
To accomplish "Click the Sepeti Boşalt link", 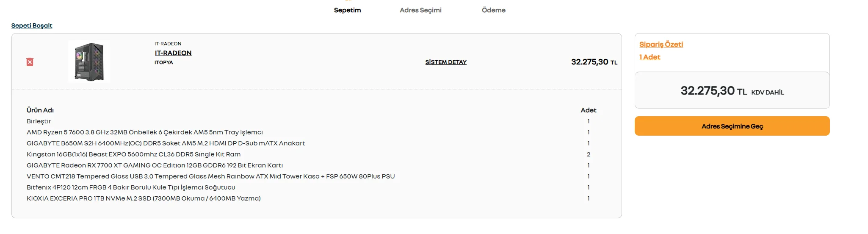I will click(x=32, y=25).
